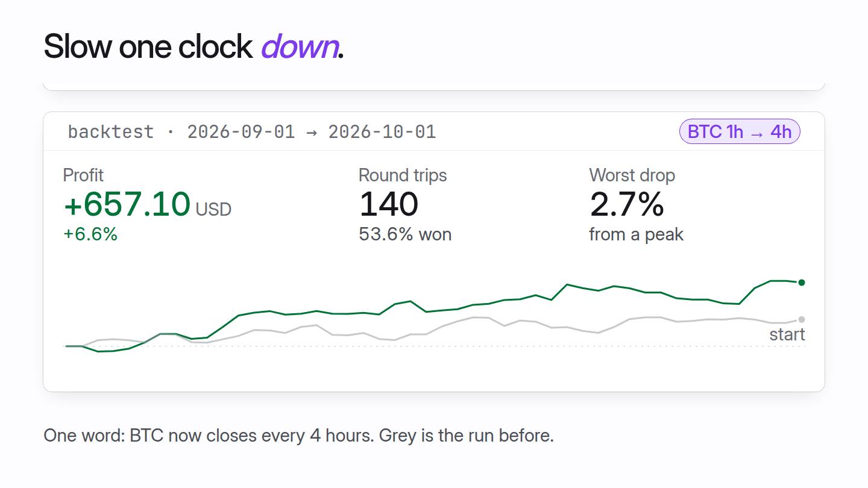Select the +657.10 profit figure

(x=127, y=204)
